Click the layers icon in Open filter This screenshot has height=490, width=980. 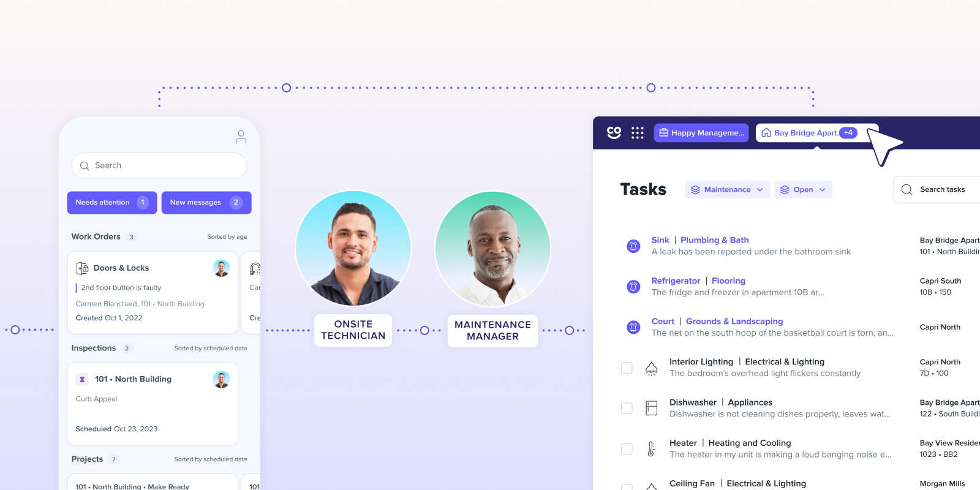click(785, 190)
